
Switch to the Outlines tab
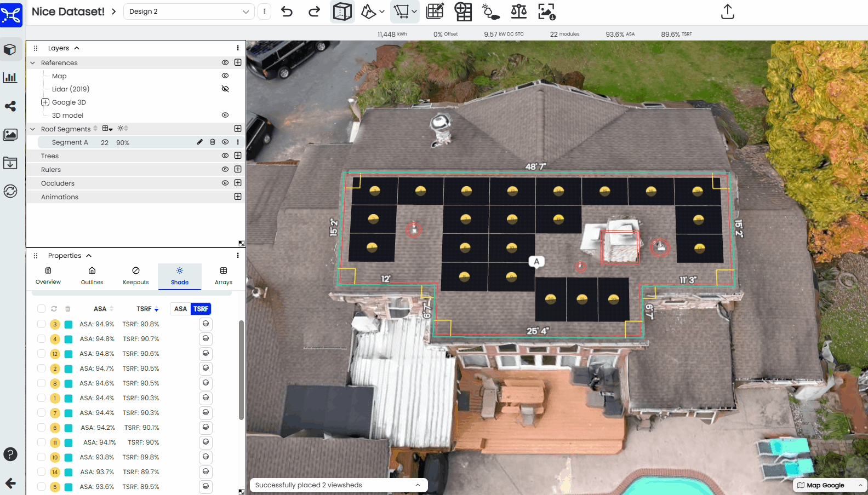coord(92,276)
